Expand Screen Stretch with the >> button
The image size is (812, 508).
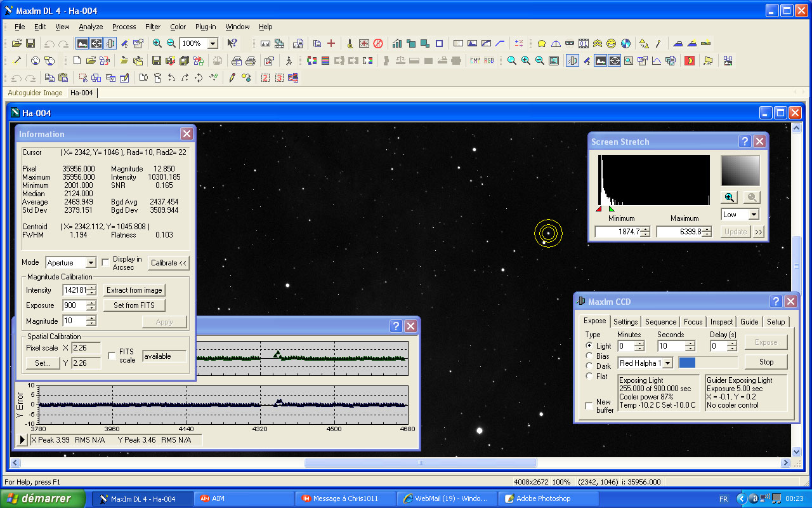[x=758, y=232]
